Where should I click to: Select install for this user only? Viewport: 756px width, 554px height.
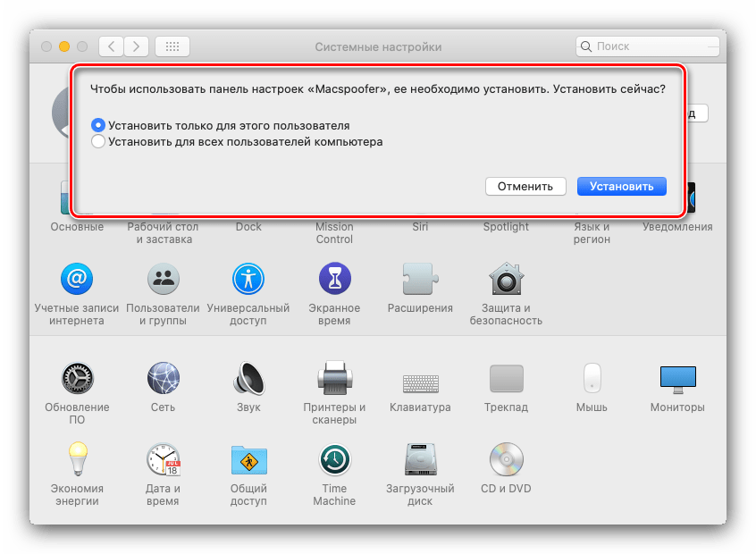[98, 126]
